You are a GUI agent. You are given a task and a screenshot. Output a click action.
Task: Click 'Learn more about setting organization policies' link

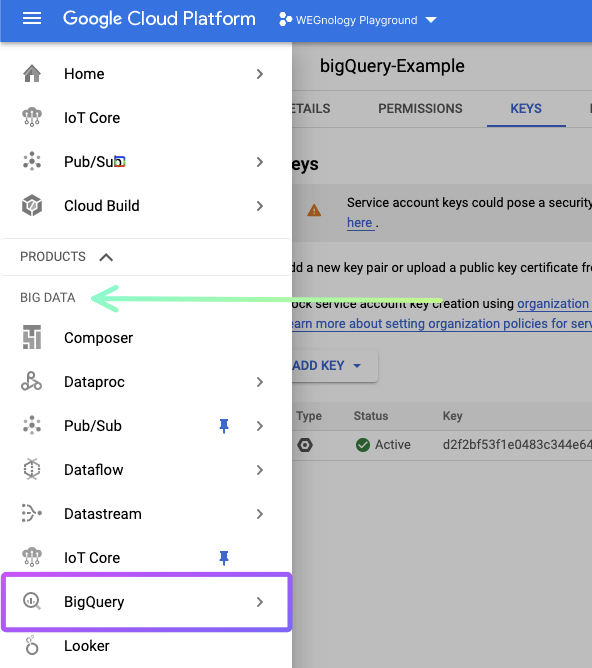pos(442,324)
